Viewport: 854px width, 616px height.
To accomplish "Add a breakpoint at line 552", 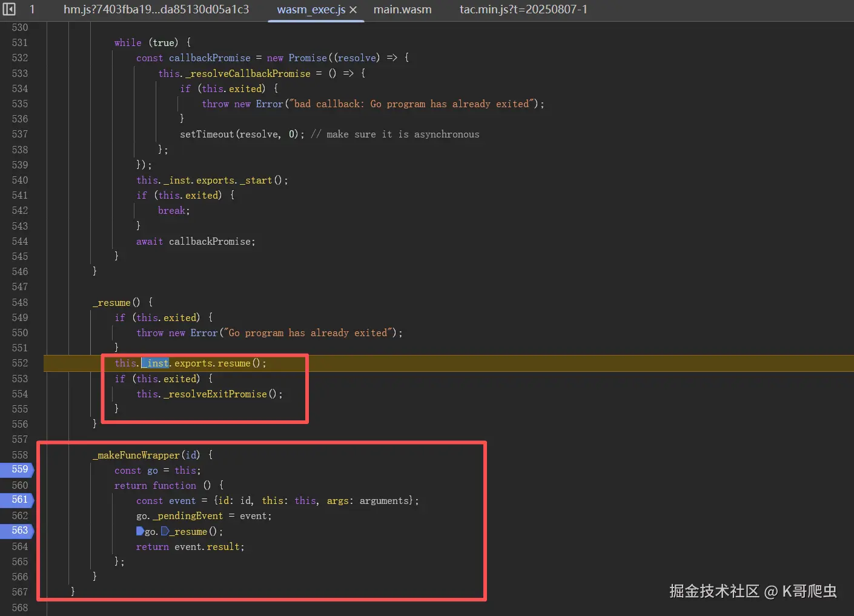I will point(20,363).
